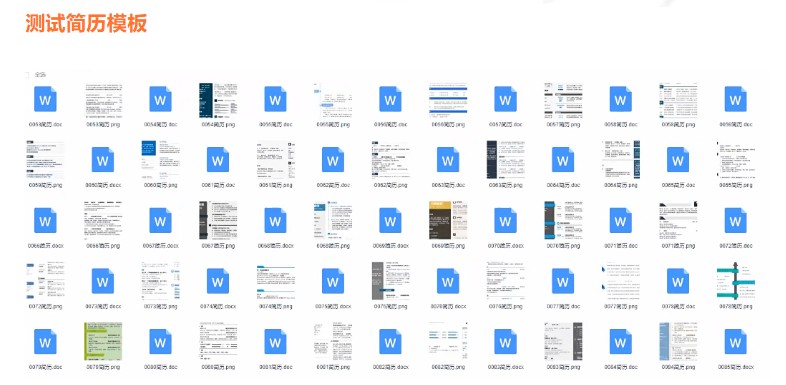Open the dark blue 0054简历.png thumbnail
Viewport: 786px width, 385px height.
(x=218, y=100)
